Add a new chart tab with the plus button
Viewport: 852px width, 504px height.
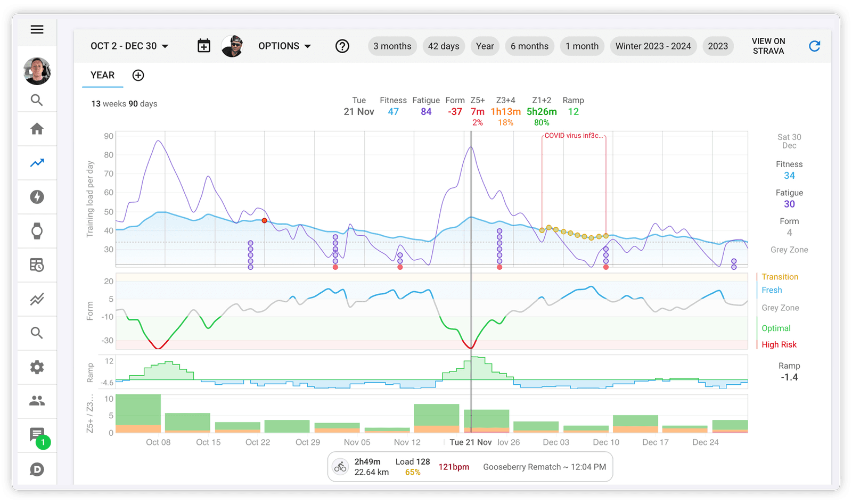(138, 75)
